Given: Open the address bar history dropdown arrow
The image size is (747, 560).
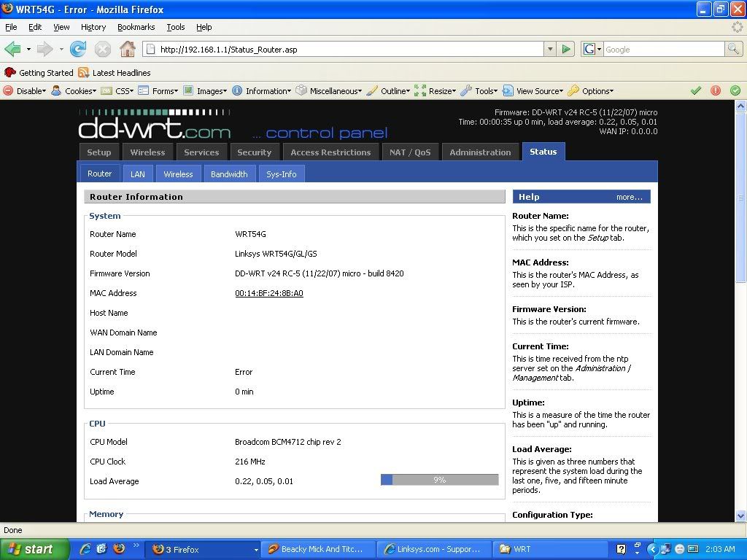Looking at the screenshot, I should click(x=550, y=49).
